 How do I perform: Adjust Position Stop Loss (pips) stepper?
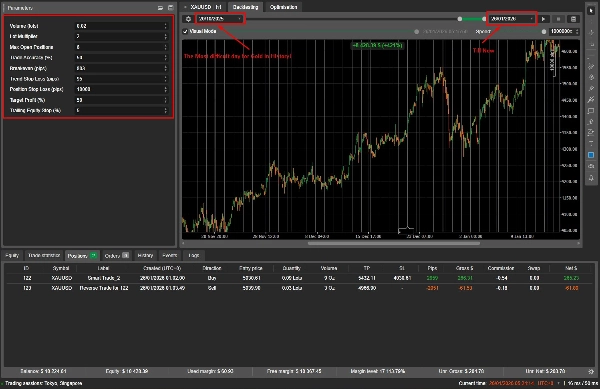coord(166,89)
